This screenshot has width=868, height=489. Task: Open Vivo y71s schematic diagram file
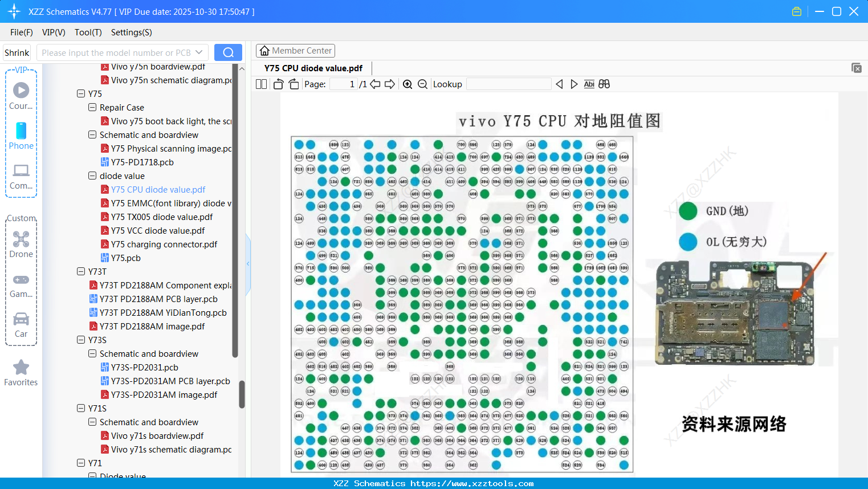point(166,449)
